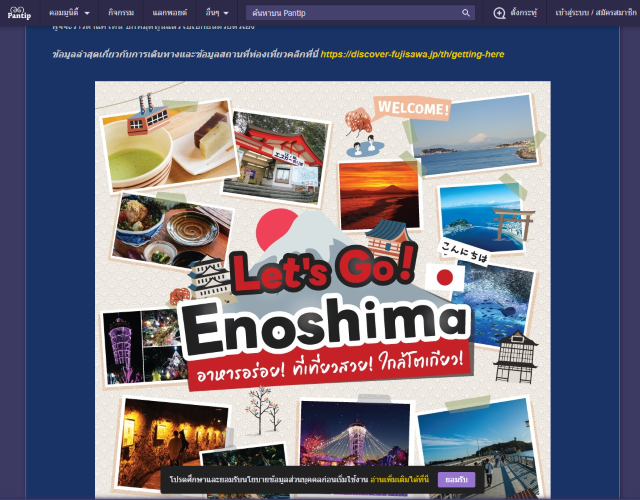Viewport: 640px width, 500px height.
Task: Click the plus icon to create topic
Action: click(x=499, y=13)
